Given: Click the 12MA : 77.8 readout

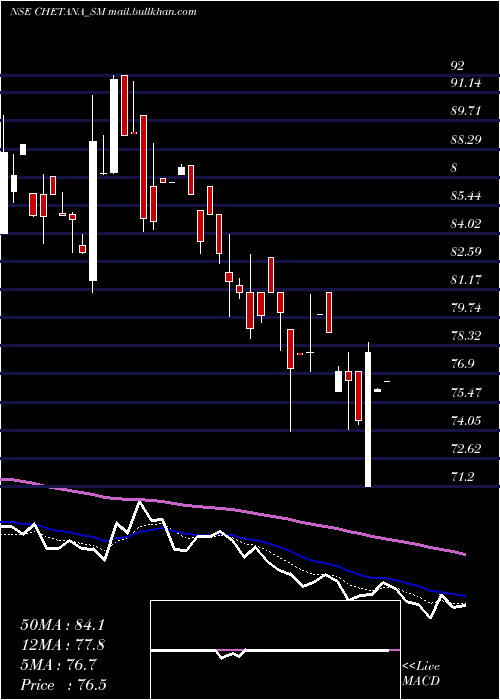Looking at the screenshot, I should tap(62, 645).
